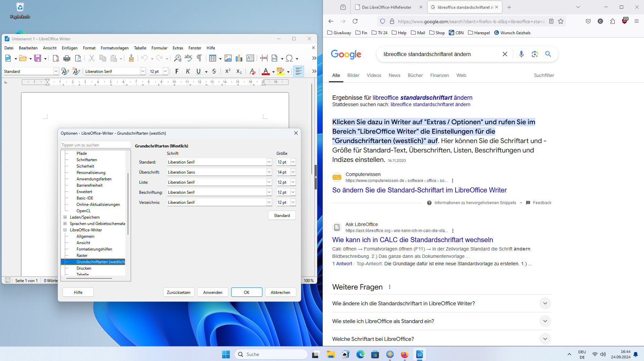
Task: Switch to Google Bilder tab
Action: (353, 75)
